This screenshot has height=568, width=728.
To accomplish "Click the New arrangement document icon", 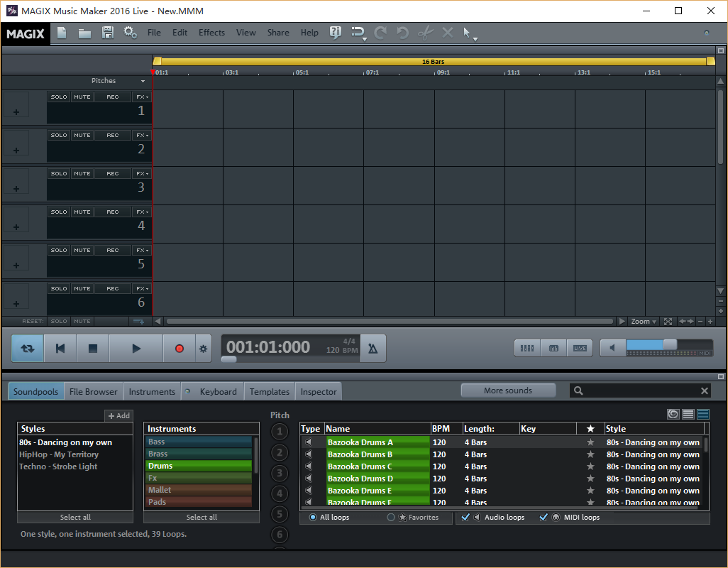I will tap(62, 33).
